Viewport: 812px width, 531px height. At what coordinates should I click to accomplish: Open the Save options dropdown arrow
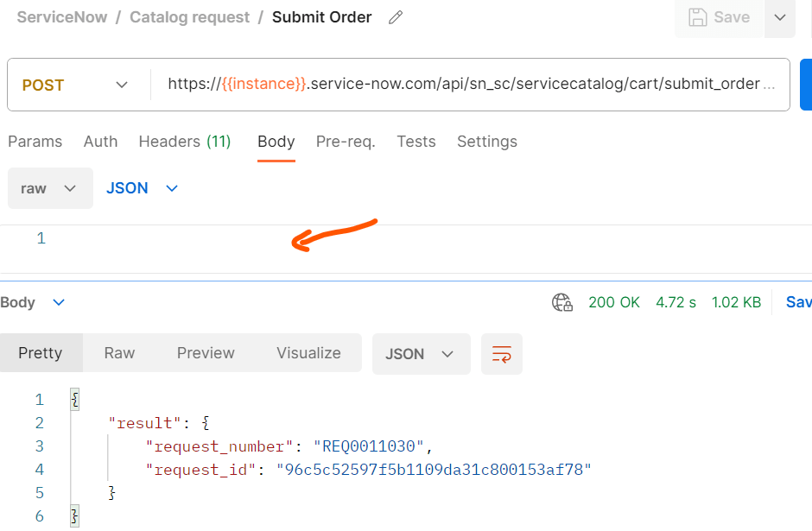click(780, 17)
